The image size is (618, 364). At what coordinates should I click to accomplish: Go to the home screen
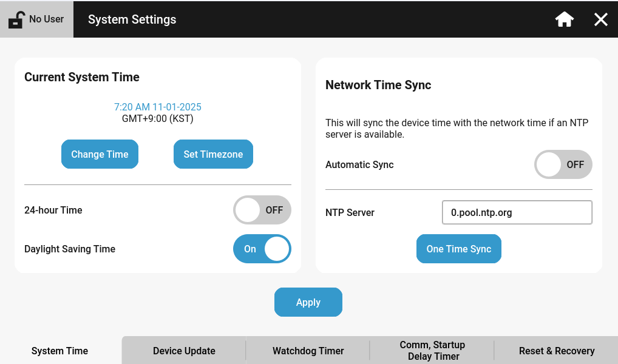click(x=565, y=19)
